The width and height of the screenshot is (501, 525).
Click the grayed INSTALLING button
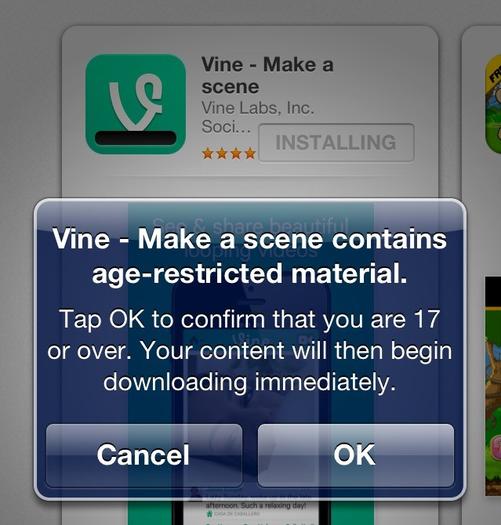click(336, 142)
